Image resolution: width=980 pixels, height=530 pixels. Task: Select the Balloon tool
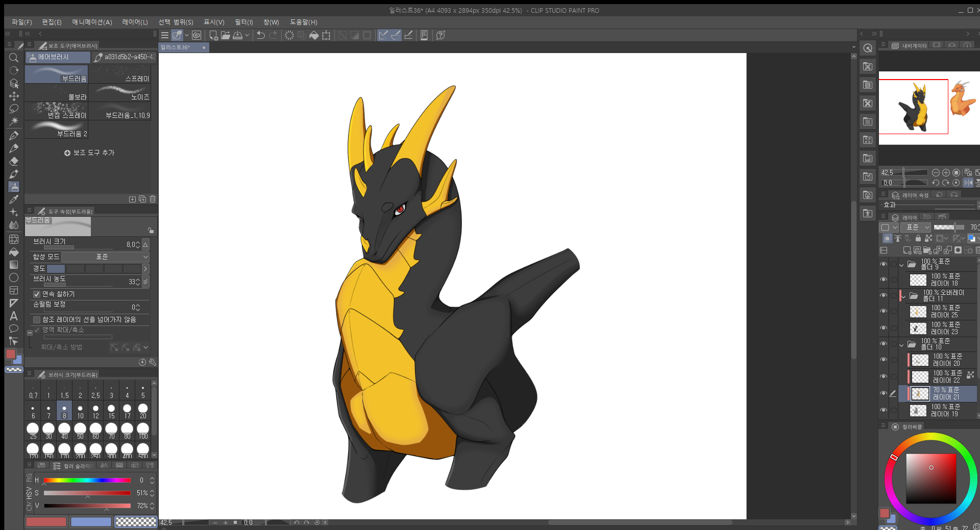coord(14,329)
